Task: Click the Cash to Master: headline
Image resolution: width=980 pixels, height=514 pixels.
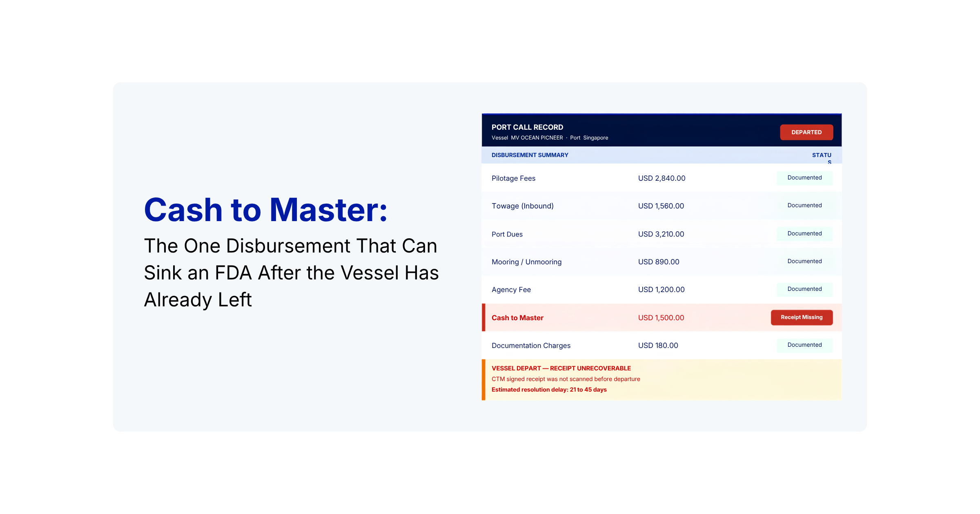Action: point(266,210)
